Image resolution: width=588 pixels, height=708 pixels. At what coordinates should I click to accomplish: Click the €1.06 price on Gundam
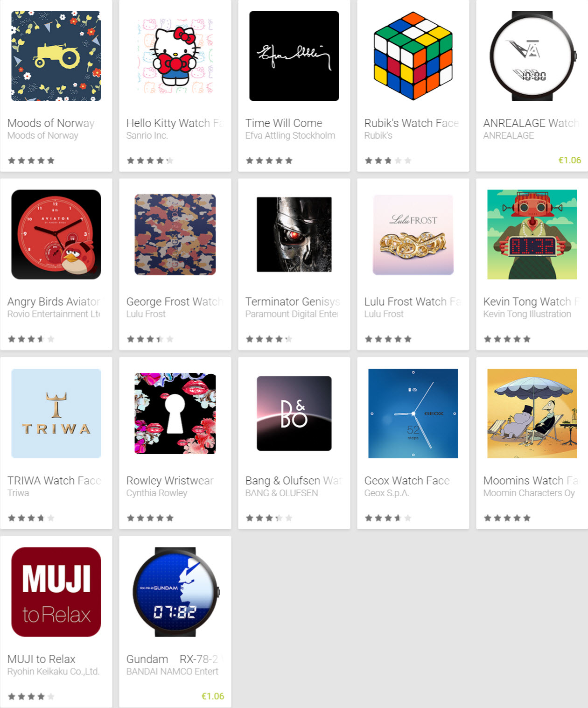(213, 696)
